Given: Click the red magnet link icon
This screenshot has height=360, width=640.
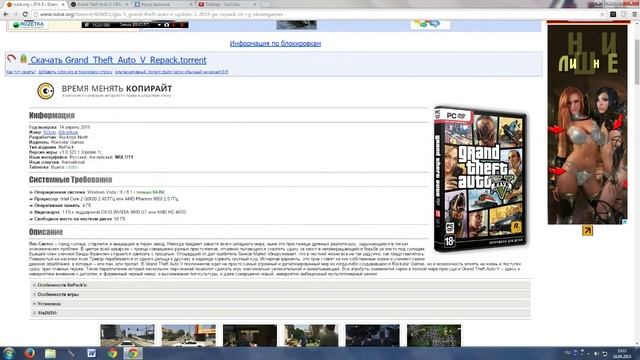Looking at the screenshot, I should coord(11,59).
